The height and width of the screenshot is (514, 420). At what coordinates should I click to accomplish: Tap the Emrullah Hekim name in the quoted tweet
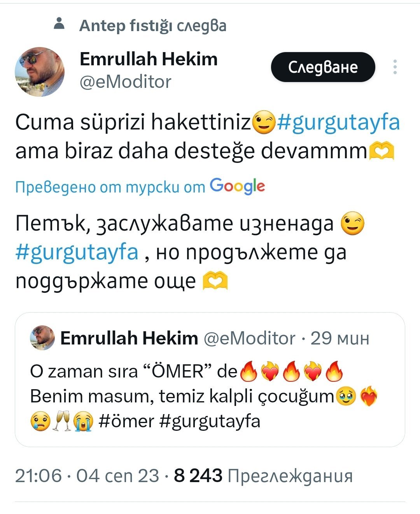[x=129, y=338]
